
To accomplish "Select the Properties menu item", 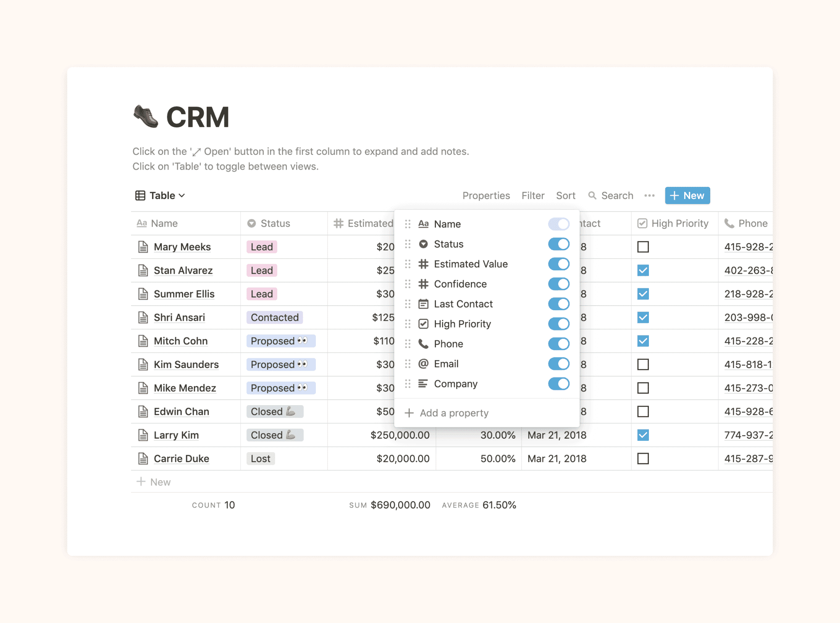I will 487,195.
